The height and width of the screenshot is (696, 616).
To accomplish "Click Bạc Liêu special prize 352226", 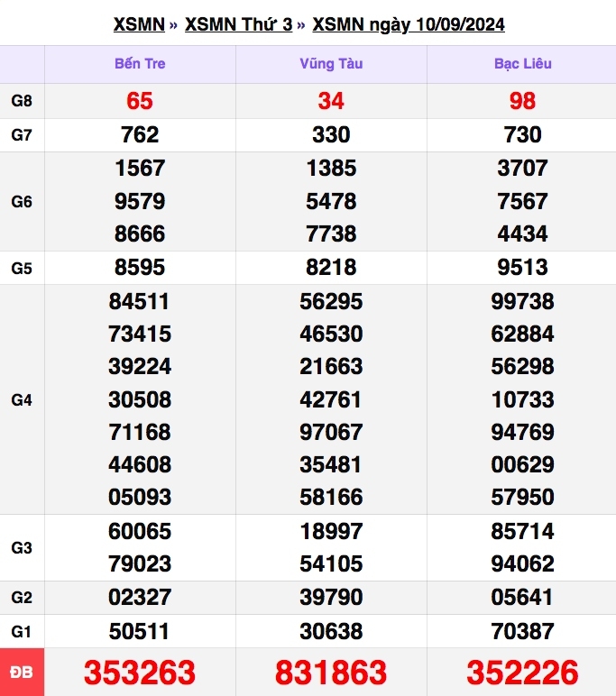I will click(x=523, y=673).
